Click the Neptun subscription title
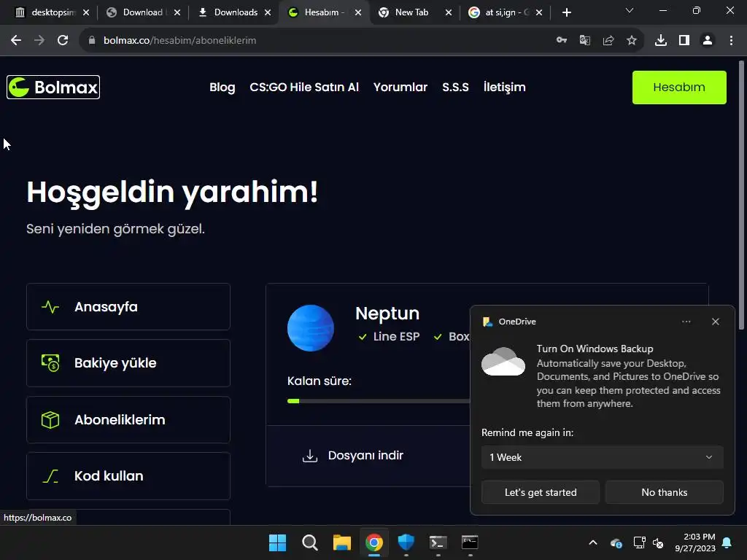Screen dimensions: 747x560 (x=387, y=314)
